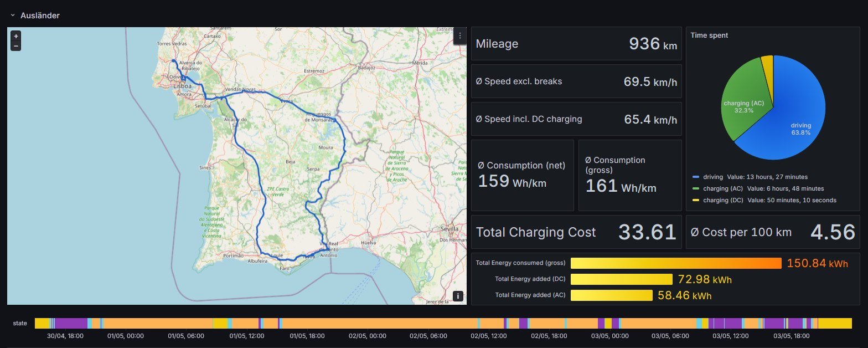Viewport: 868px width, 348px height.
Task: Click the Beja label on the map
Action: pos(290,162)
